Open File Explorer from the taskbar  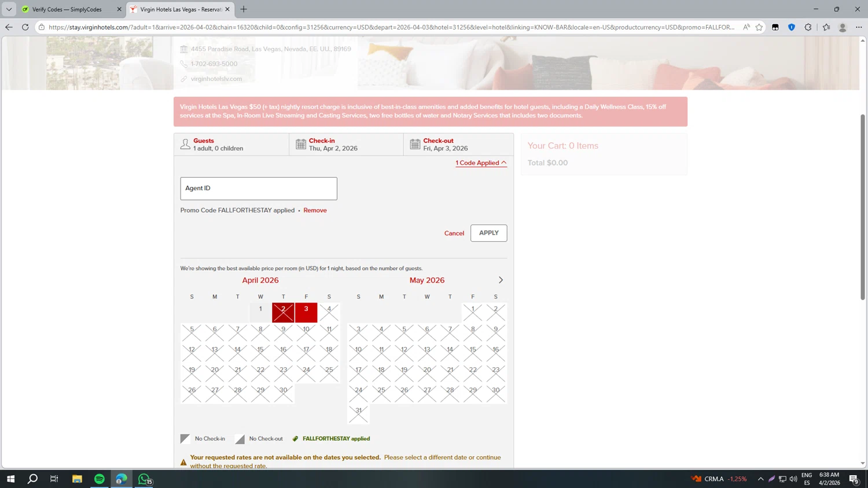[x=77, y=479]
